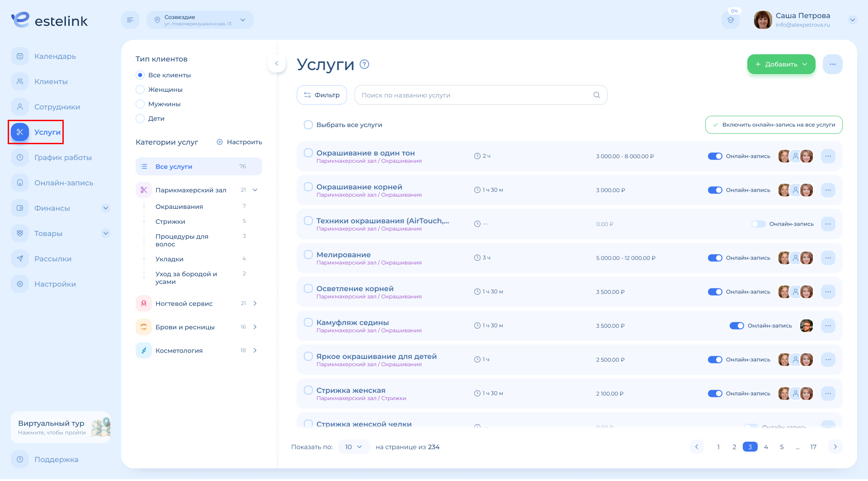Select the Женщины client type
Screen dimensions: 868x481
pyautogui.click(x=140, y=90)
